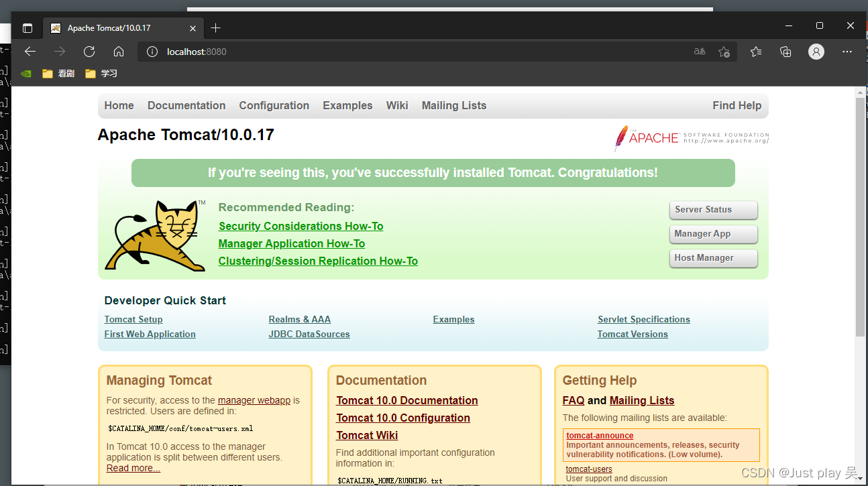Open the read aloud icon in address bar
Image resolution: width=868 pixels, height=486 pixels.
[700, 52]
